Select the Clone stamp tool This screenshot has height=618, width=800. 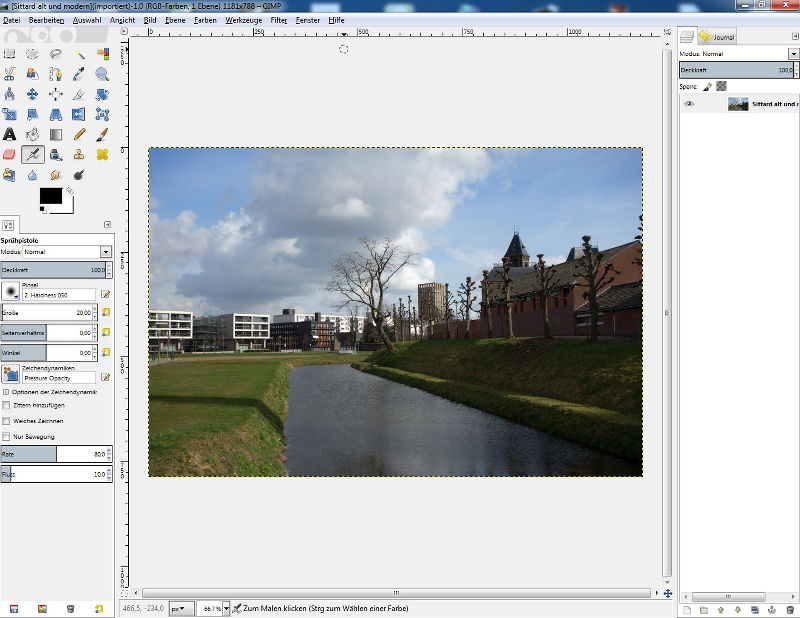(x=79, y=155)
